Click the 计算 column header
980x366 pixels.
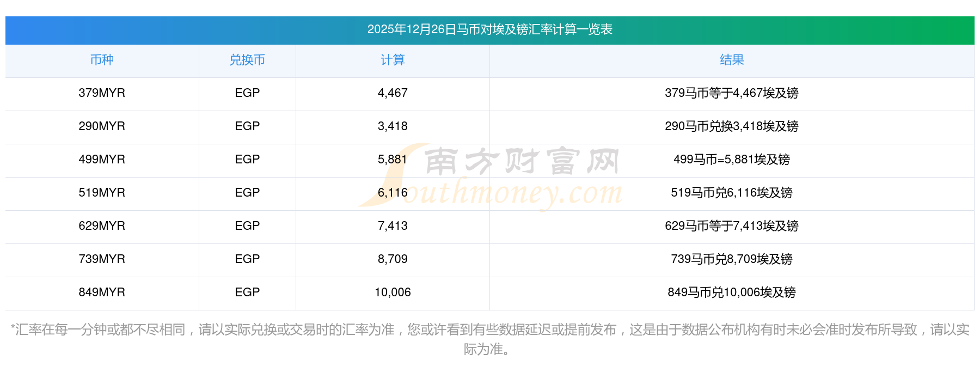click(393, 60)
